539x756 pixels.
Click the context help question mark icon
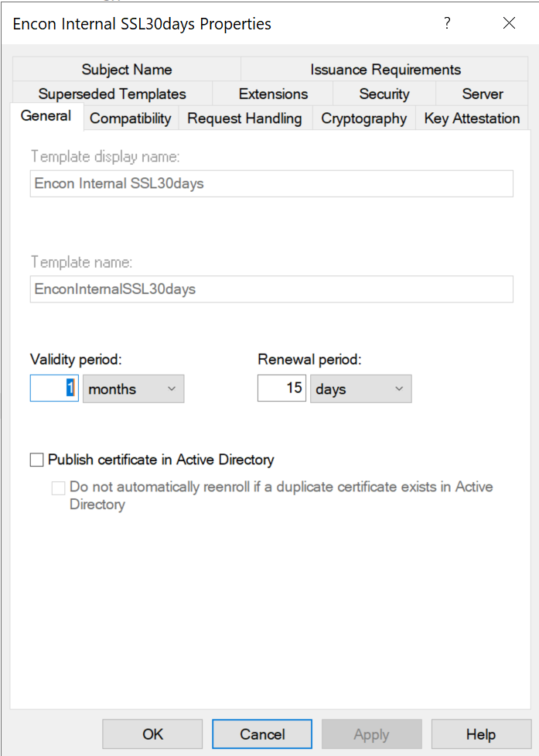(x=446, y=23)
